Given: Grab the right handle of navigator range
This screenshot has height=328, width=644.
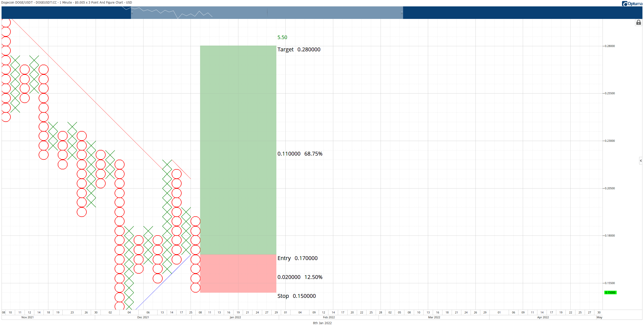Looking at the screenshot, I should click(402, 13).
